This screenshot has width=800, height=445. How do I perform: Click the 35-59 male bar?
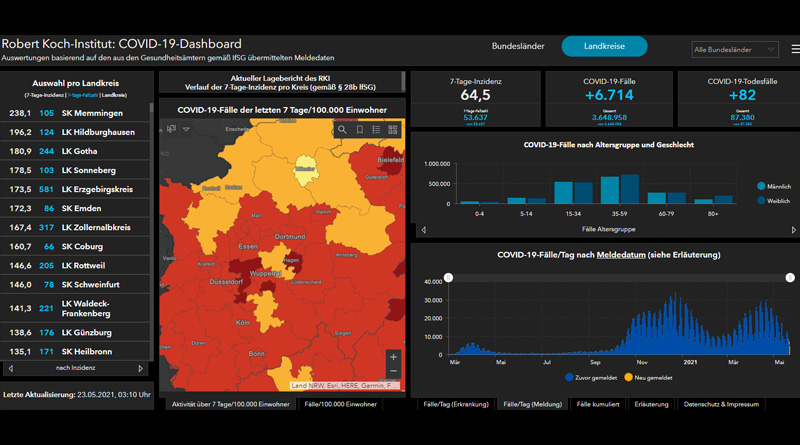tap(610, 190)
